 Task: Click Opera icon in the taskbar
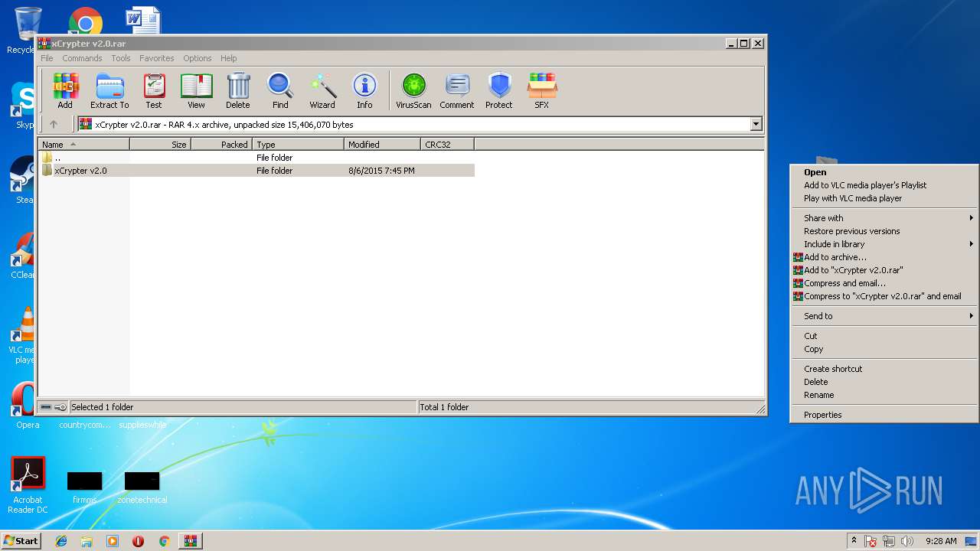coord(139,541)
